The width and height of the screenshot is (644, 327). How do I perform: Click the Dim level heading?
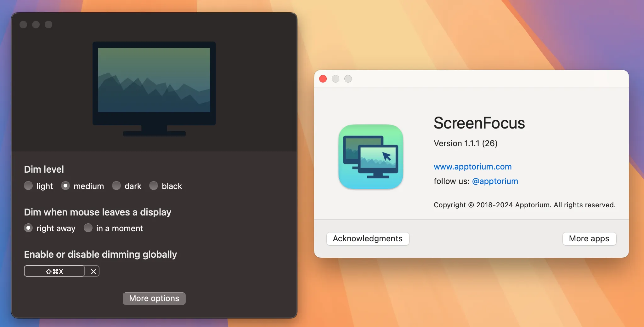point(44,169)
